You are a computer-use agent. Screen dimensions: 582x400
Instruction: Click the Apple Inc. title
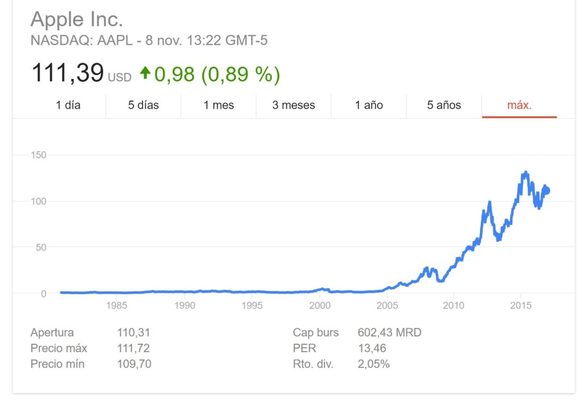click(x=76, y=19)
